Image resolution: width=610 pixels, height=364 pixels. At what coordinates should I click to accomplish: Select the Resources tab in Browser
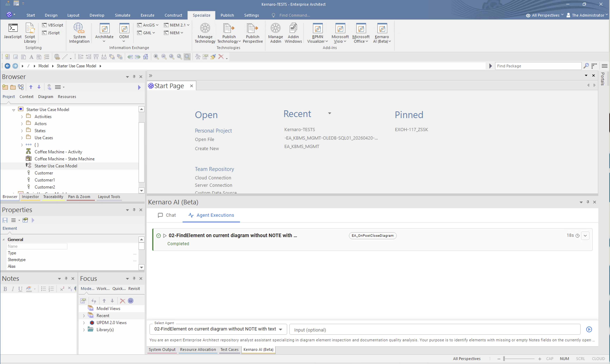pos(67,97)
